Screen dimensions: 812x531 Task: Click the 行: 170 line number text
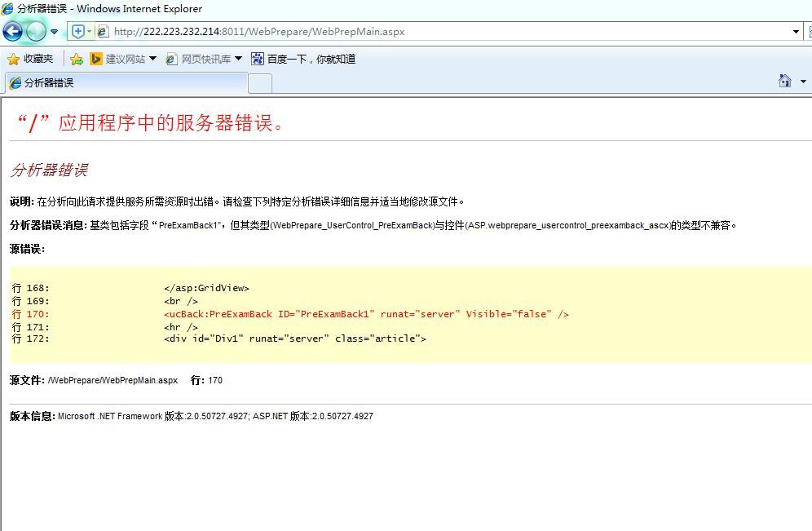pos(206,380)
